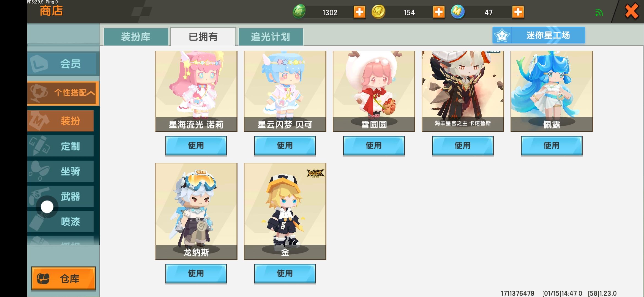The width and height of the screenshot is (644, 297).
Task: Open the 会员 sidebar category
Action: [x=63, y=64]
